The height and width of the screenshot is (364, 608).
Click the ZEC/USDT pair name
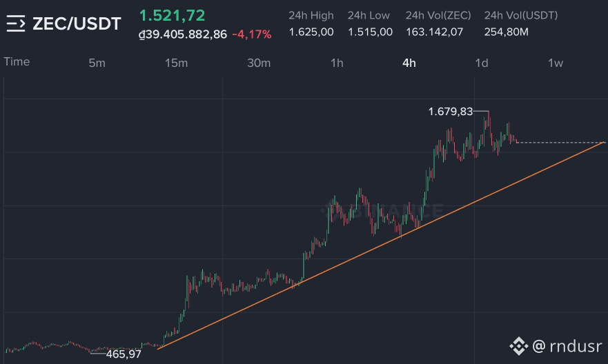(77, 23)
